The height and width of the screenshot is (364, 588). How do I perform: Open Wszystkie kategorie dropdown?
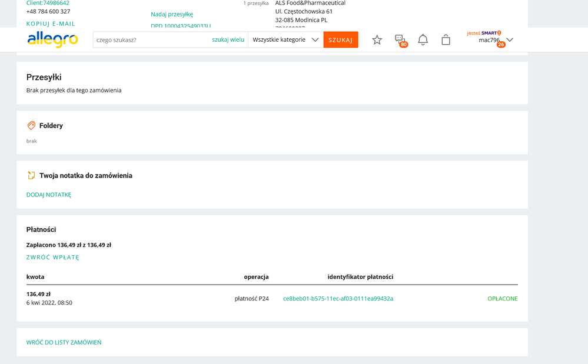click(285, 39)
